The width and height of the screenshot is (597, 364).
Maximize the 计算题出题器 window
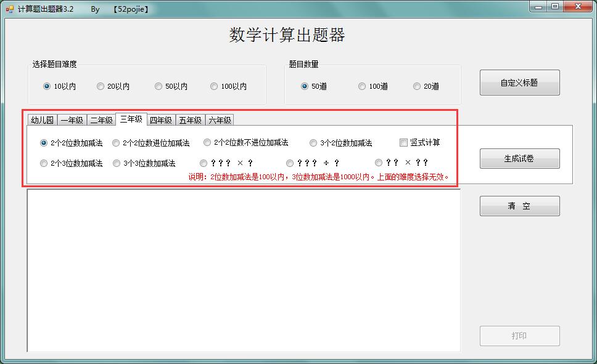pyautogui.click(x=555, y=6)
